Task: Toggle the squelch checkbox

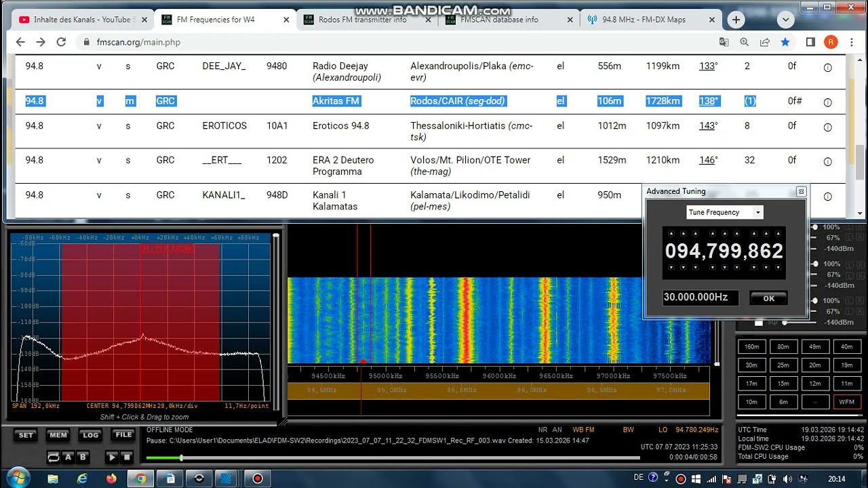Action: [759, 323]
